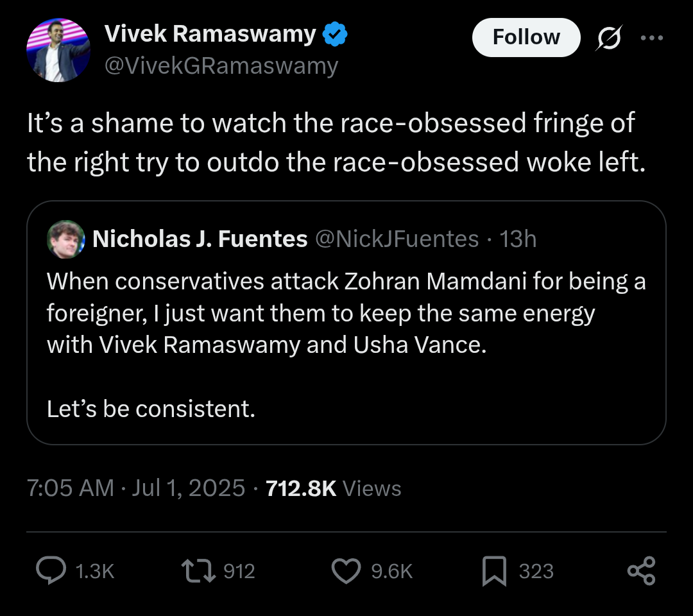
Task: Click the Follow button
Action: point(526,38)
